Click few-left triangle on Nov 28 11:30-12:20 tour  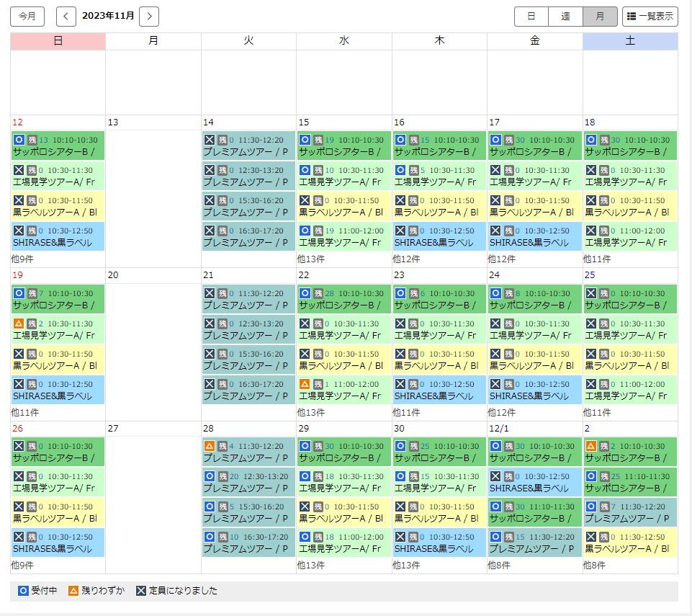210,446
